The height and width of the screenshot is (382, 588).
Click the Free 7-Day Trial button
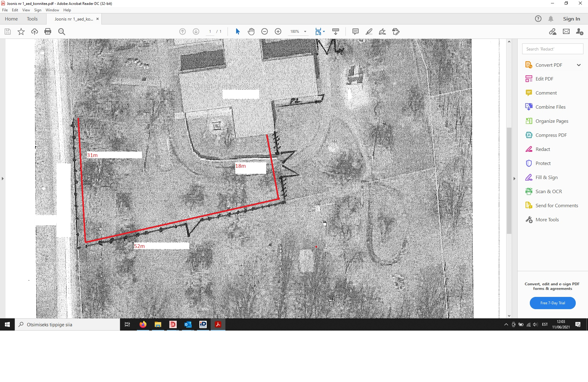(x=552, y=303)
